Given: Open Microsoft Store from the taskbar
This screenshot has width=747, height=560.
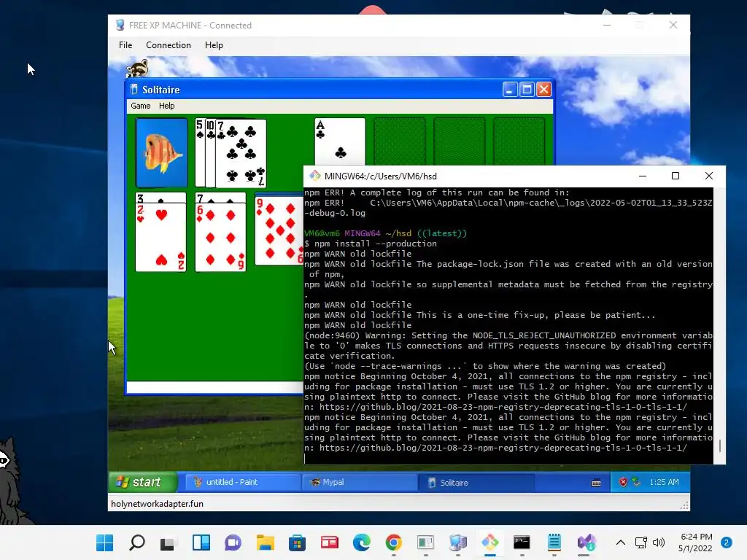Looking at the screenshot, I should point(298,542).
